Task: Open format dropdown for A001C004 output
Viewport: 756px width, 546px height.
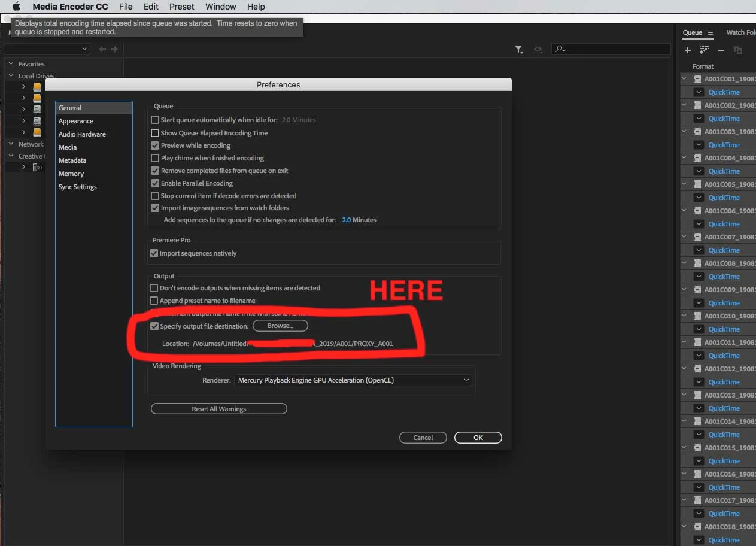Action: pos(698,171)
